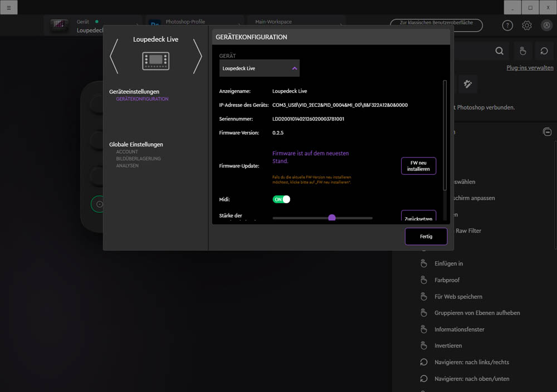The height and width of the screenshot is (392, 557).
Task: Go to previous device with left arrow
Action: point(114,56)
